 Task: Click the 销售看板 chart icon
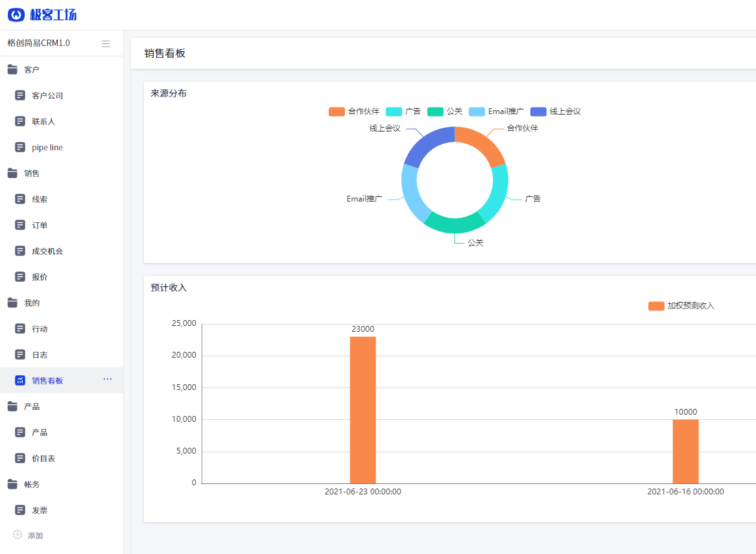(20, 380)
